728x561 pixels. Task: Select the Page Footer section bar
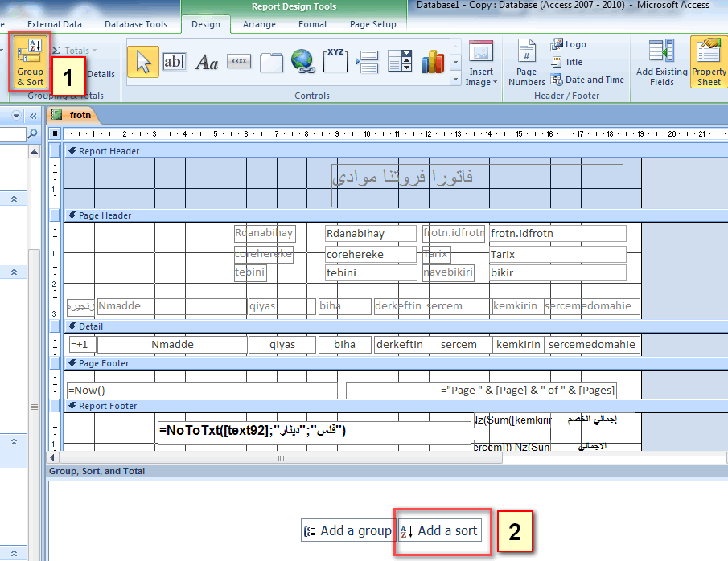(x=396, y=363)
